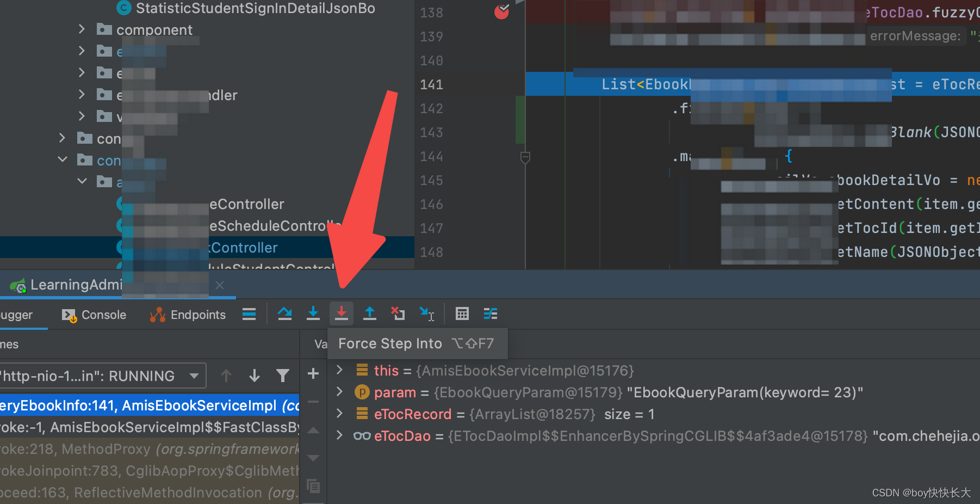980x504 pixels.
Task: Click the duplicate watch icon
Action: coord(313,485)
